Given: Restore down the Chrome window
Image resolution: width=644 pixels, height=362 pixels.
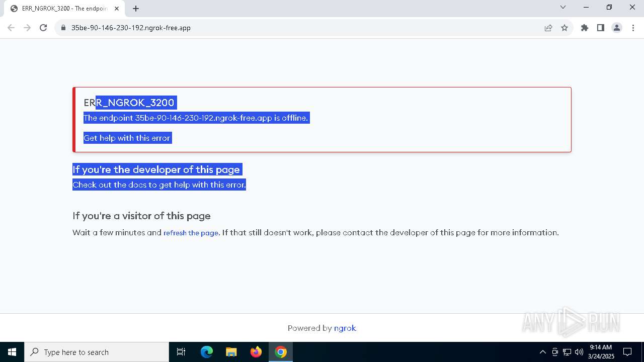Looking at the screenshot, I should tap(609, 7).
